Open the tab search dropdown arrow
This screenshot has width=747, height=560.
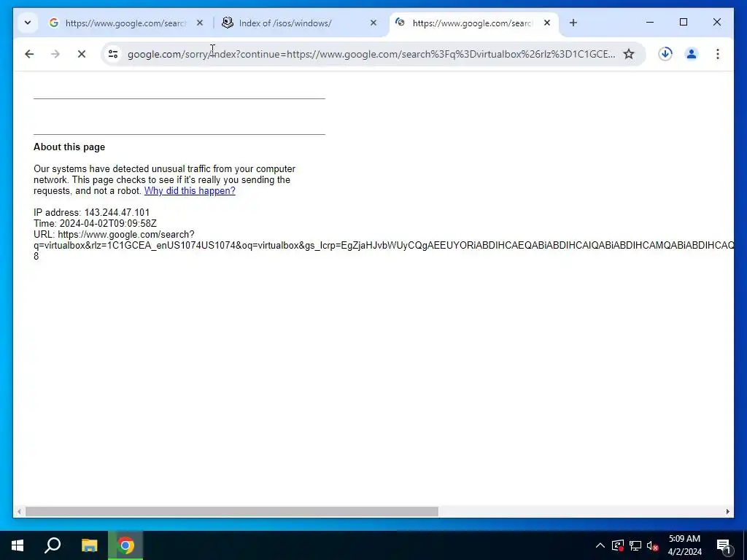pos(28,23)
